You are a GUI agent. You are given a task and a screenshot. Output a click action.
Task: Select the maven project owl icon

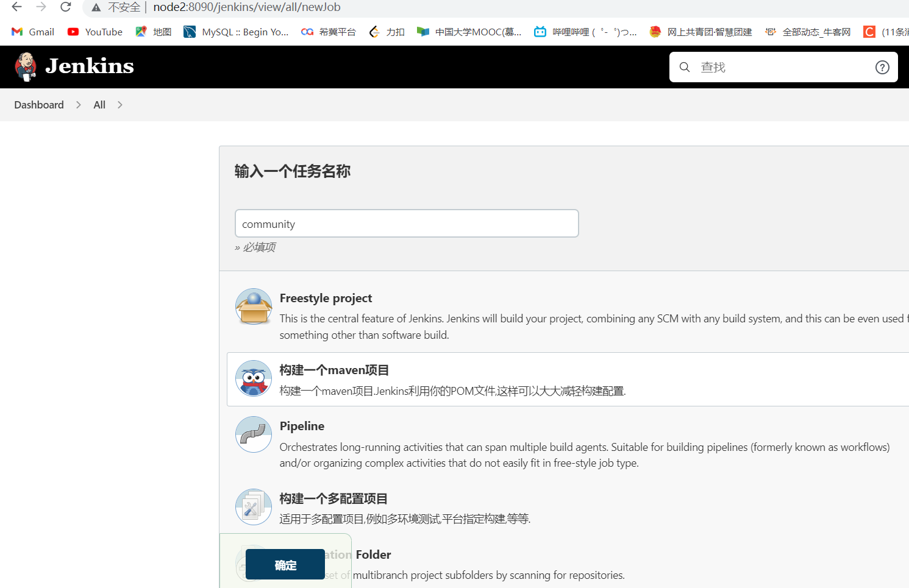click(x=254, y=378)
